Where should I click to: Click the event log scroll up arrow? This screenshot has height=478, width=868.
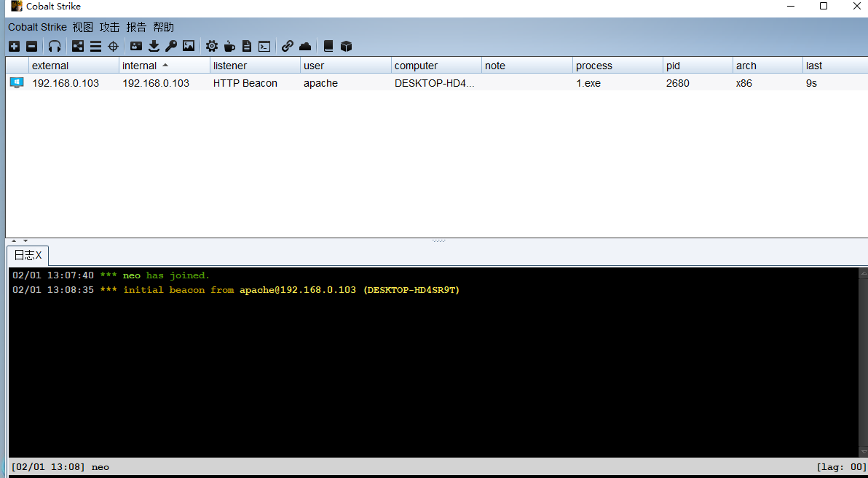click(863, 273)
